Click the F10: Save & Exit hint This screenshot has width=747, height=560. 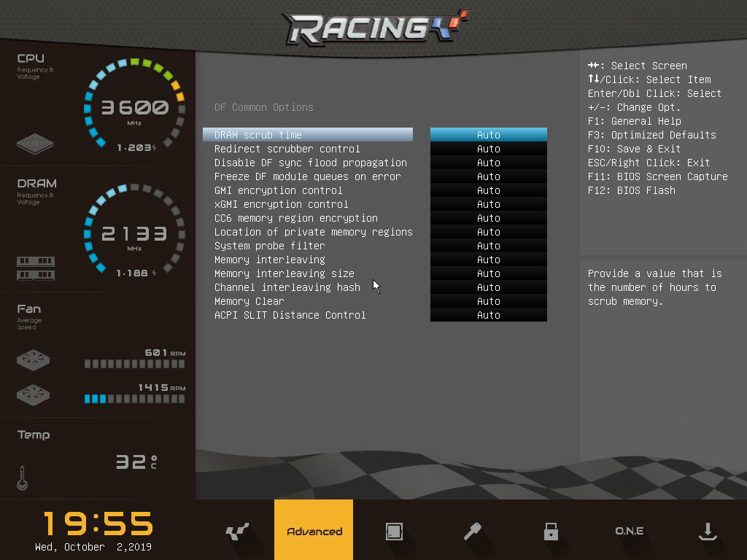pyautogui.click(x=634, y=149)
